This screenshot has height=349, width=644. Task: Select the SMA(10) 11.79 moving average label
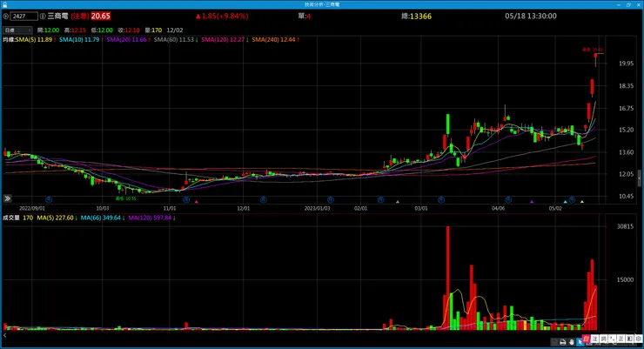(80, 40)
